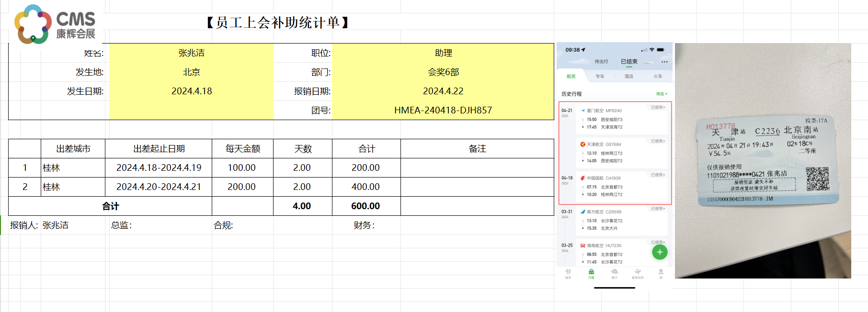
Task: Open the 天津航空 GS7684 flight card
Action: [x=622, y=153]
